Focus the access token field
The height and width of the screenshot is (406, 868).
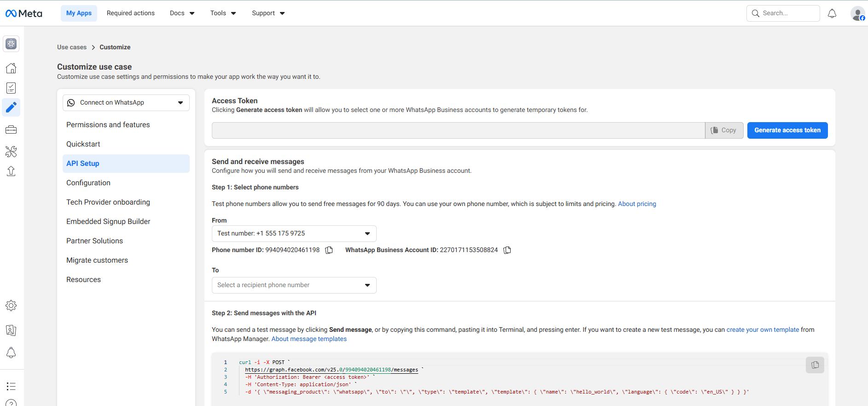click(x=458, y=130)
